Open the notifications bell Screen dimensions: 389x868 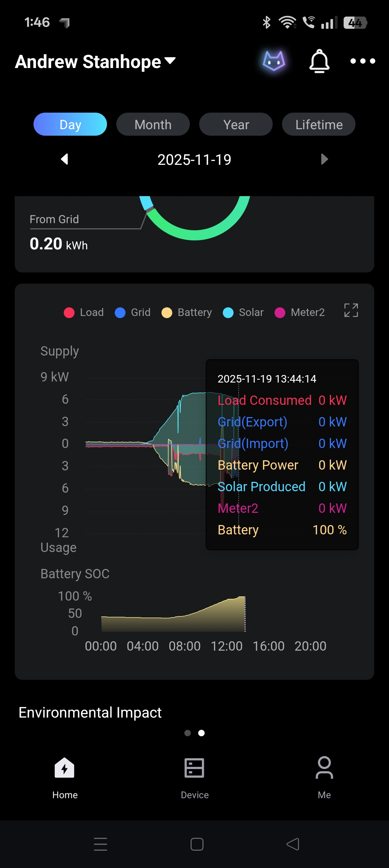pos(319,61)
